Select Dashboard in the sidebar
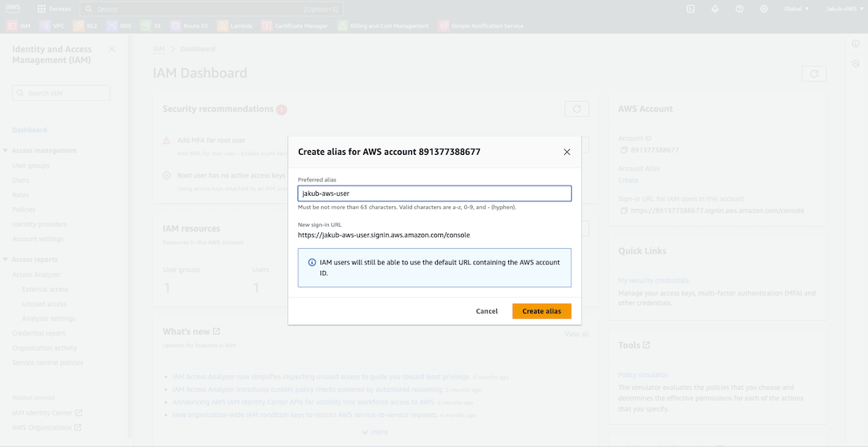 pos(29,130)
